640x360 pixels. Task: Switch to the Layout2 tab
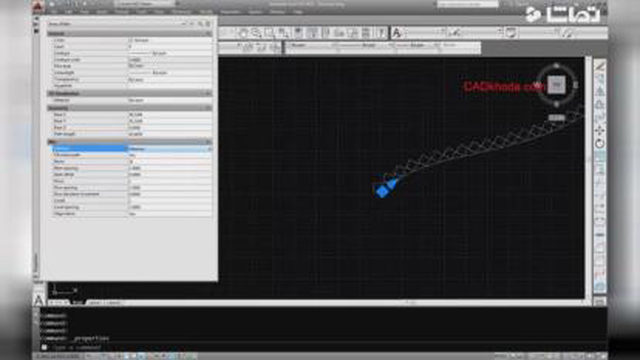pos(113,303)
